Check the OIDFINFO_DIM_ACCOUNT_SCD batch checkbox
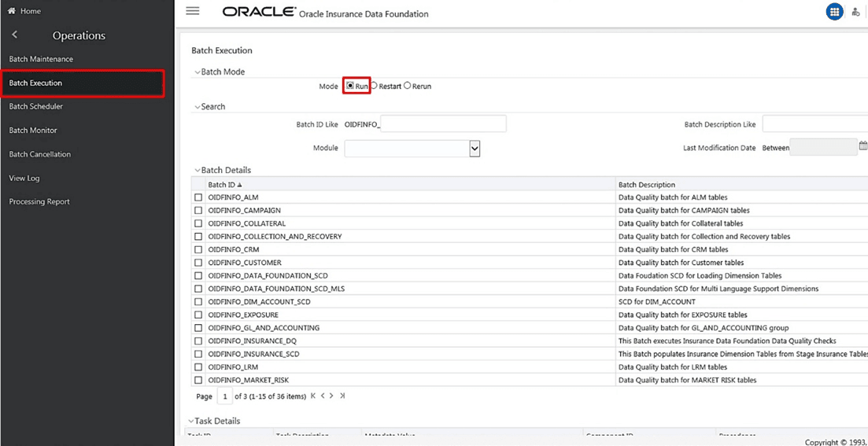The height and width of the screenshot is (446, 868). (198, 301)
